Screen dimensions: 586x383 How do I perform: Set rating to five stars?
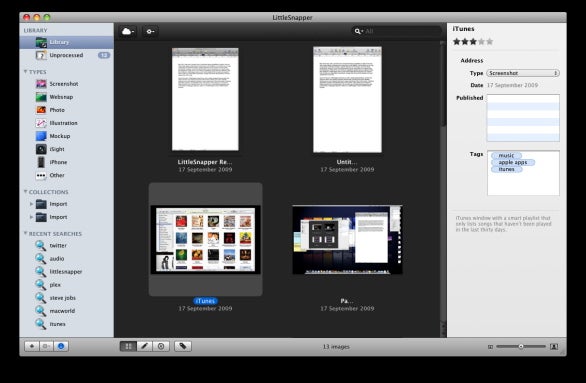click(490, 41)
